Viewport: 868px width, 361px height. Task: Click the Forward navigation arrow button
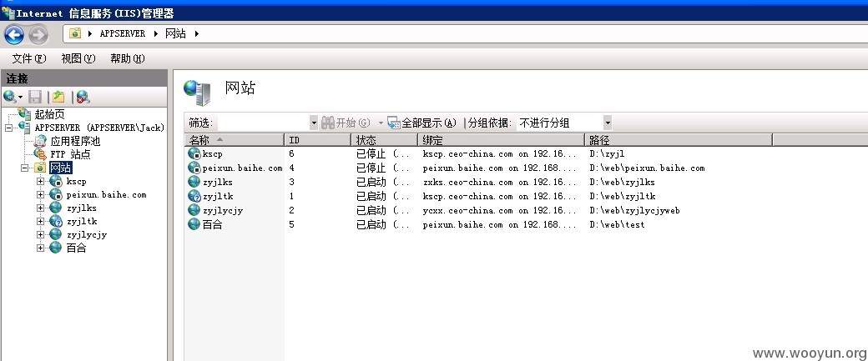click(x=38, y=35)
